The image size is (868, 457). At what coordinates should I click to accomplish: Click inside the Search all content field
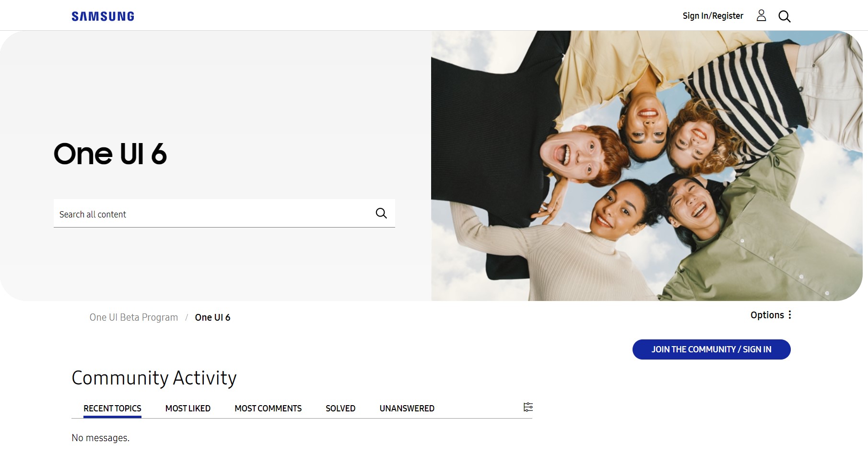[x=213, y=214]
